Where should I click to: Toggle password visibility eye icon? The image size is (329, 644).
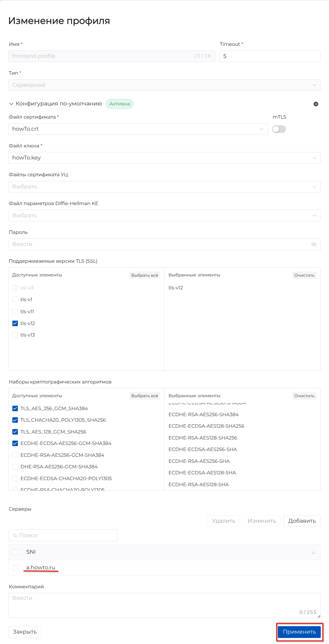pos(314,244)
